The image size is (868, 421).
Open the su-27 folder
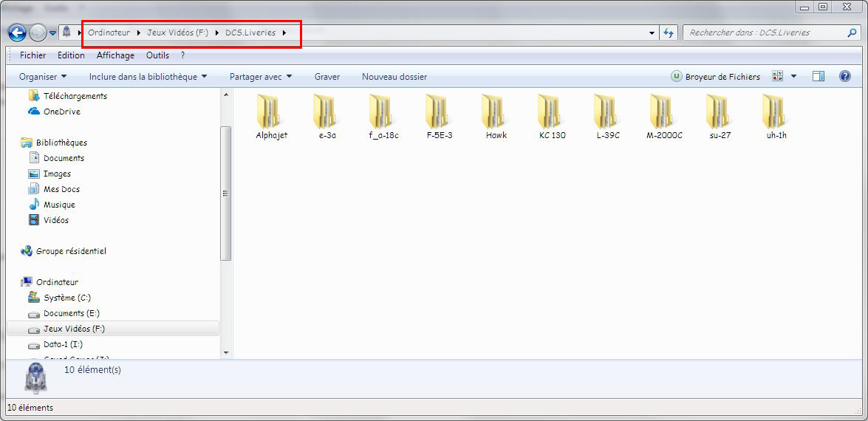tap(720, 116)
